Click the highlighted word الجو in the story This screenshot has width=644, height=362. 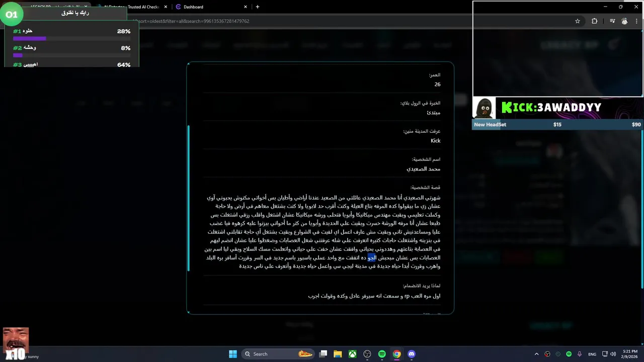point(372,257)
